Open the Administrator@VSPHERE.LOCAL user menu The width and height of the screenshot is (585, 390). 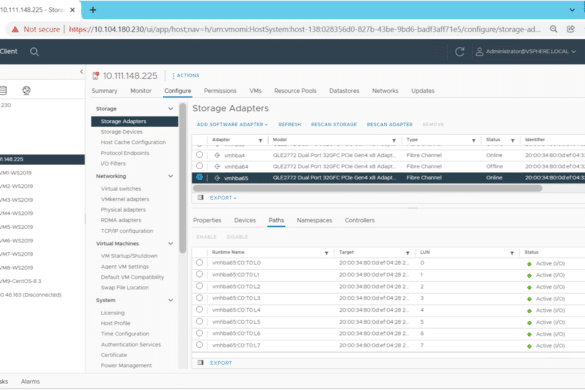pos(526,52)
